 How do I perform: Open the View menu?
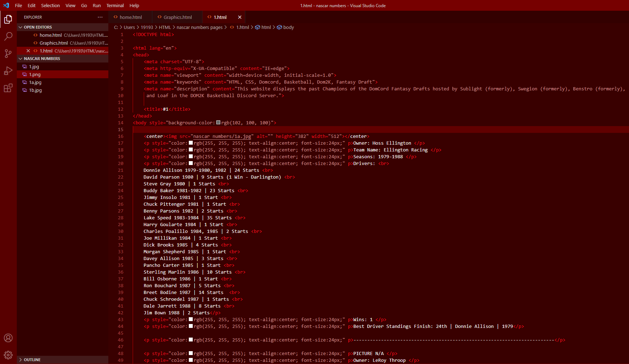70,5
